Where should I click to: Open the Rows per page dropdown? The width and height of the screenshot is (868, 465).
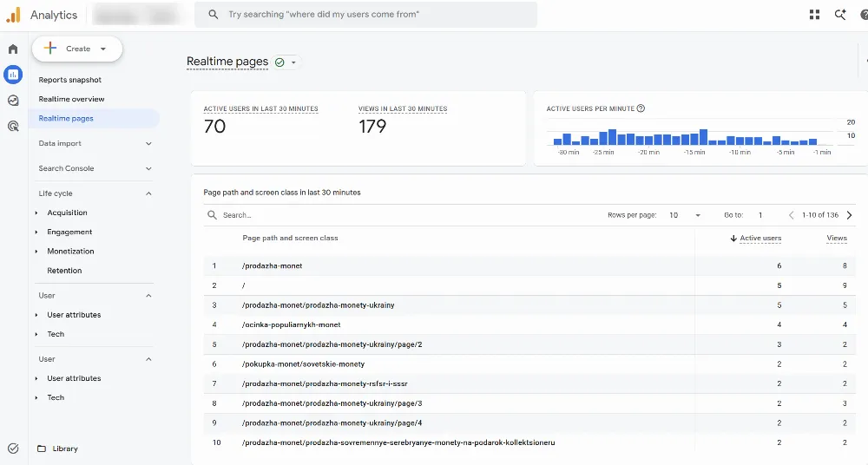point(684,215)
